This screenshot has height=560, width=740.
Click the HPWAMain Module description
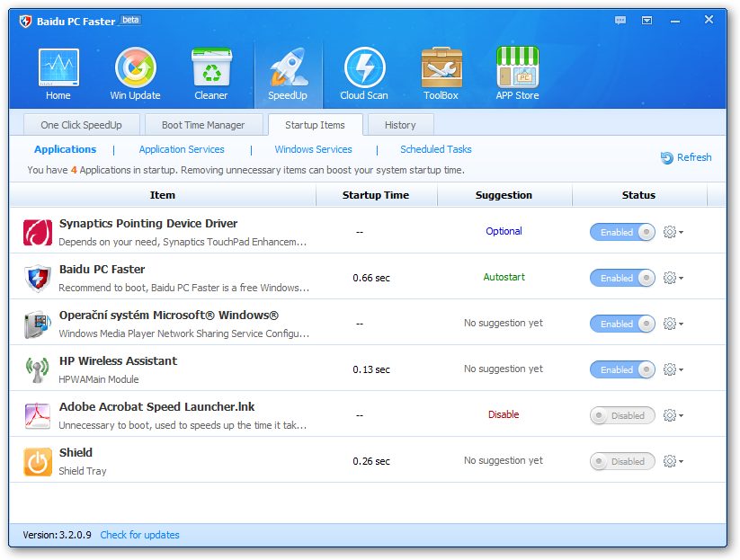click(99, 379)
